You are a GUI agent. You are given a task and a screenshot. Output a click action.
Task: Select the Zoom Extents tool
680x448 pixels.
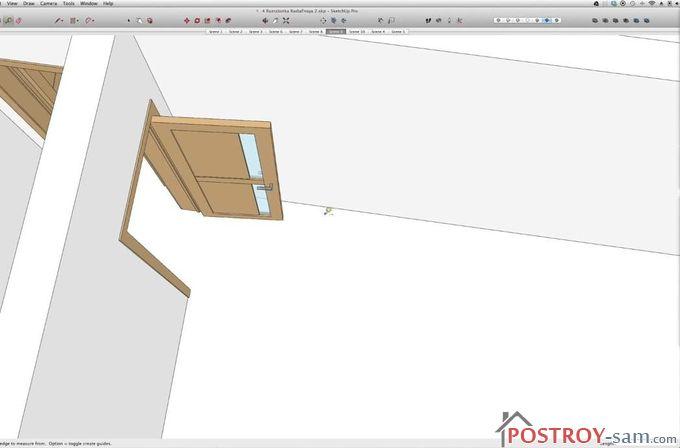[286, 20]
